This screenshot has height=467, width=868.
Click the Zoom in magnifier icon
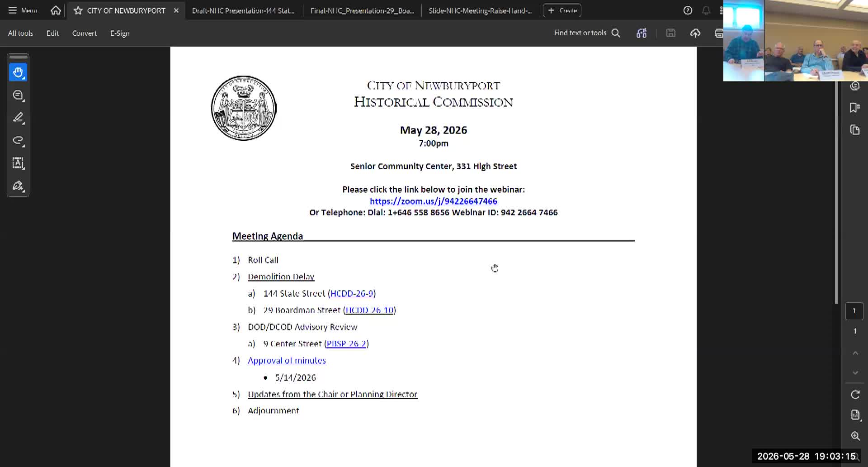pos(855,436)
